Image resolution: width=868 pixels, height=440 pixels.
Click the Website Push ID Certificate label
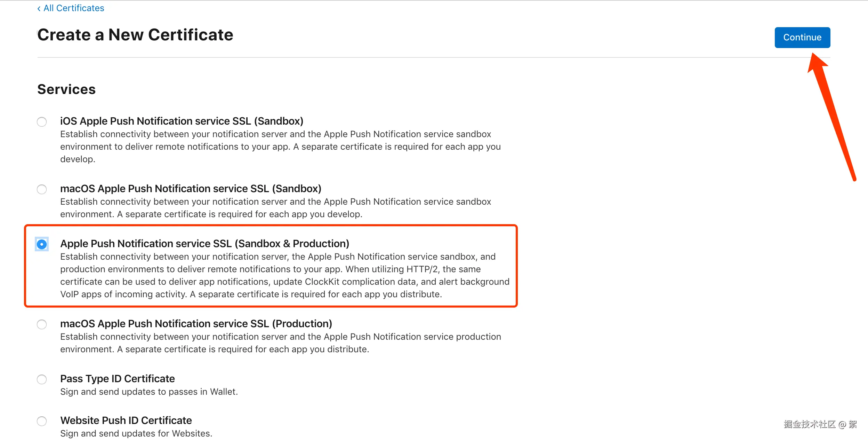tap(126, 421)
